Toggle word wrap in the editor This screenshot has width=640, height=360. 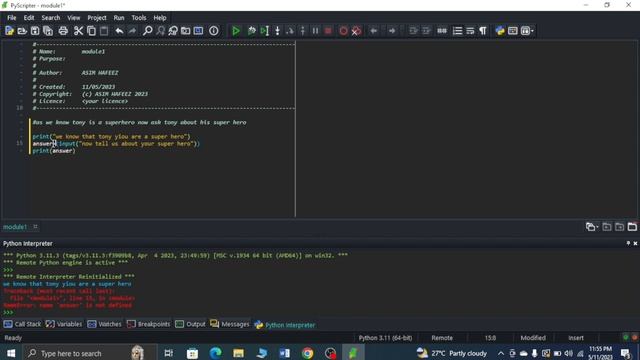click(470, 31)
